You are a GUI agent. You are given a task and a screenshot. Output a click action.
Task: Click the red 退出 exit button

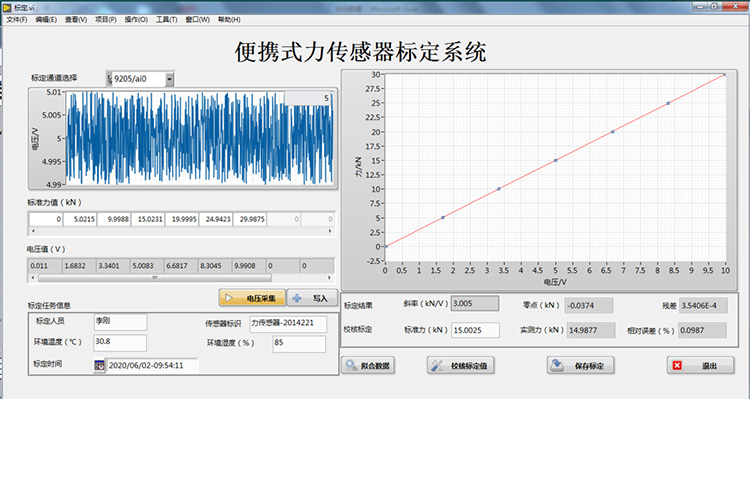(x=700, y=366)
